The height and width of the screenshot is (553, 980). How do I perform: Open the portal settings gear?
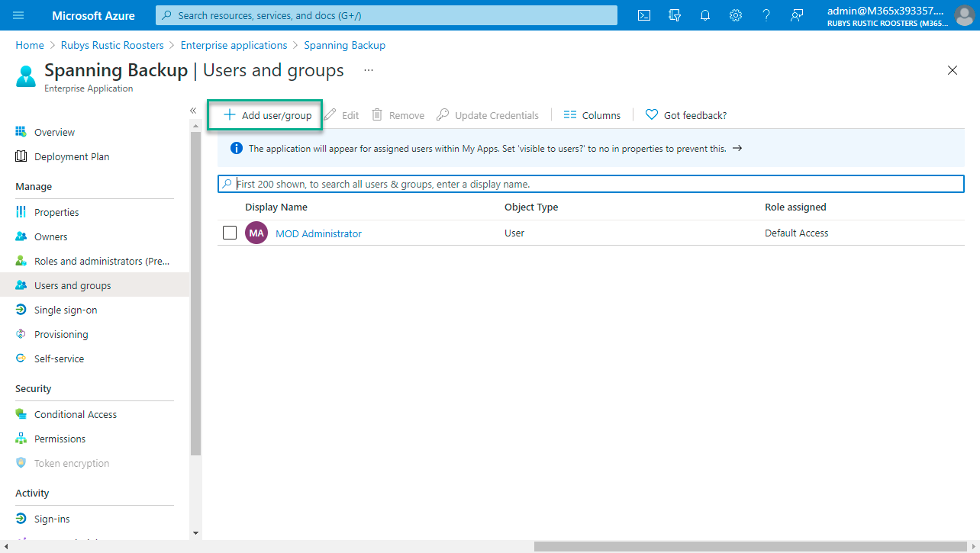[x=736, y=15]
